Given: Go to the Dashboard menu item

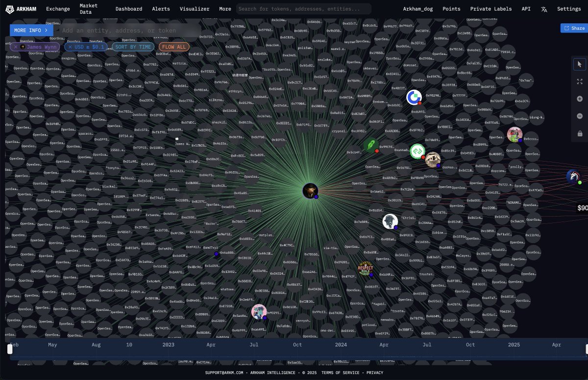Looking at the screenshot, I should [x=129, y=9].
